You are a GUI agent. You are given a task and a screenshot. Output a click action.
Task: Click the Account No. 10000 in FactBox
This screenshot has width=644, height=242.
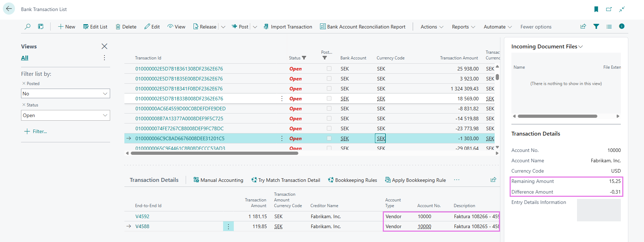point(614,150)
